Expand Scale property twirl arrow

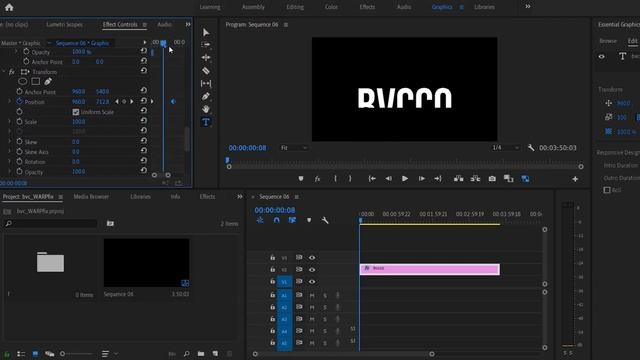(x=10, y=122)
